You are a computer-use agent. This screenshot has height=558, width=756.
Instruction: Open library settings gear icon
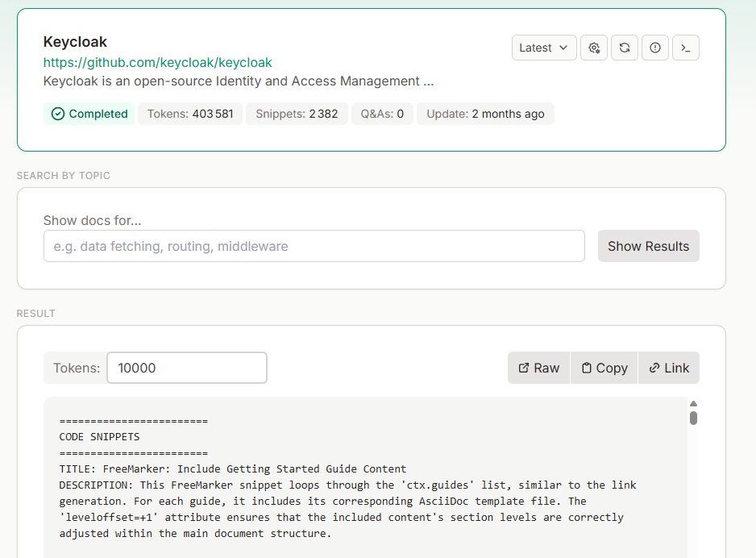click(x=594, y=48)
